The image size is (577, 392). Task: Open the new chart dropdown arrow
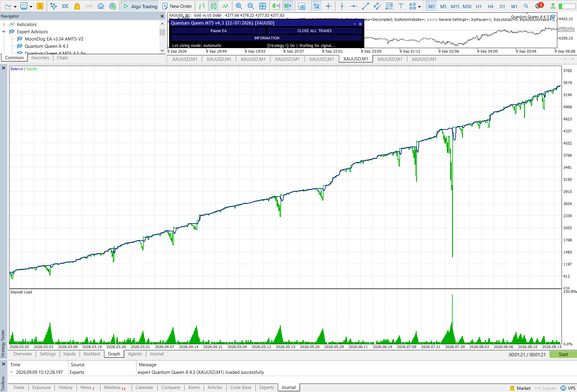tap(15, 7)
